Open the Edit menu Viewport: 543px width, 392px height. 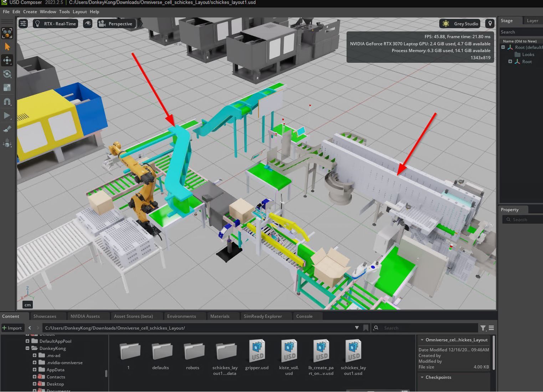pos(16,12)
